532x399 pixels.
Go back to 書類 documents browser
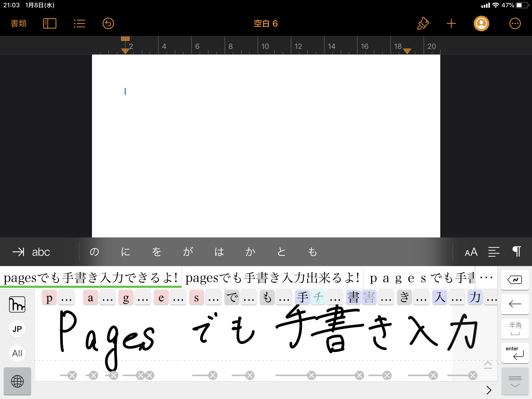coord(19,23)
